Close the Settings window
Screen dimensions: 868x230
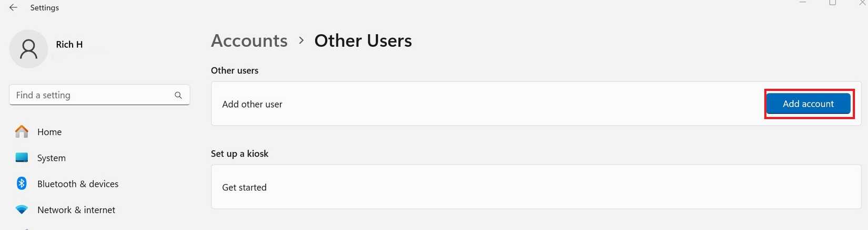tap(862, 3)
